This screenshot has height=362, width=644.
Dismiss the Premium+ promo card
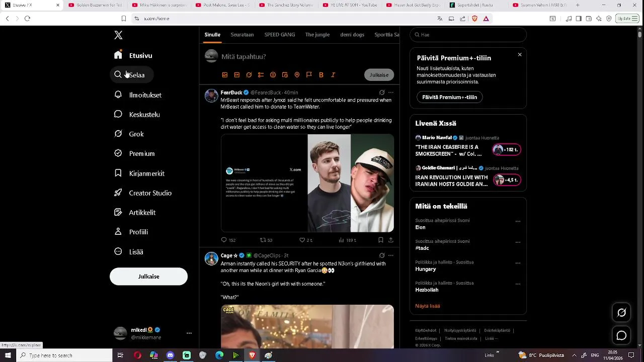520,55
